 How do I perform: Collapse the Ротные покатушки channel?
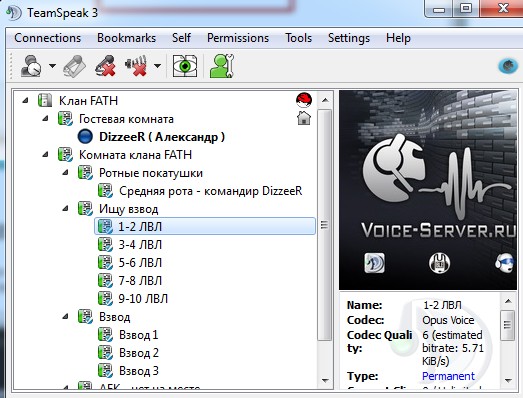point(66,173)
